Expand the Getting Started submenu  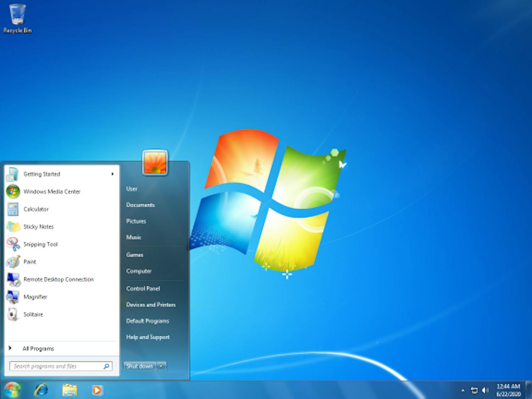(x=41, y=174)
